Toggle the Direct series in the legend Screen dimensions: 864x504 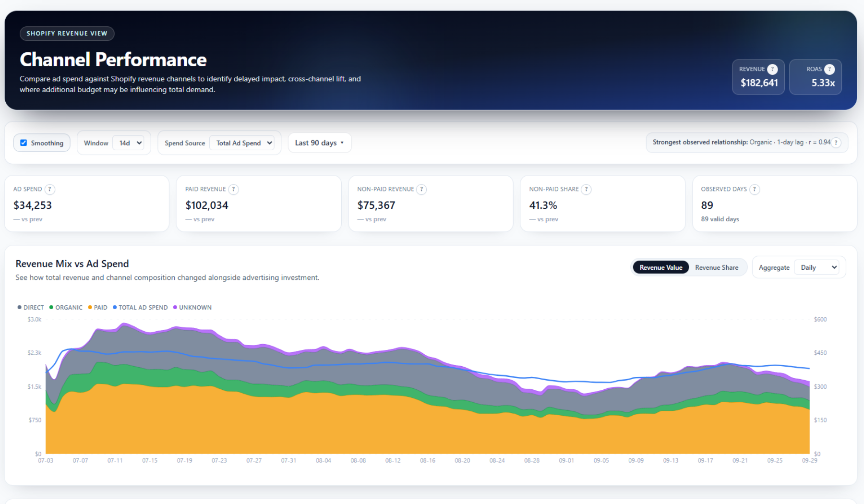(31, 307)
